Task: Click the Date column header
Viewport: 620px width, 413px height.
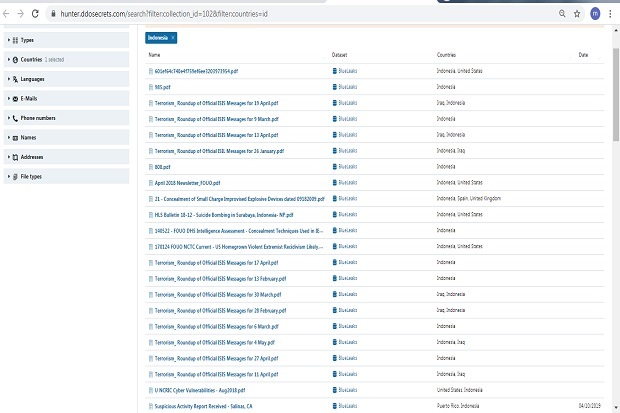Action: 583,55
